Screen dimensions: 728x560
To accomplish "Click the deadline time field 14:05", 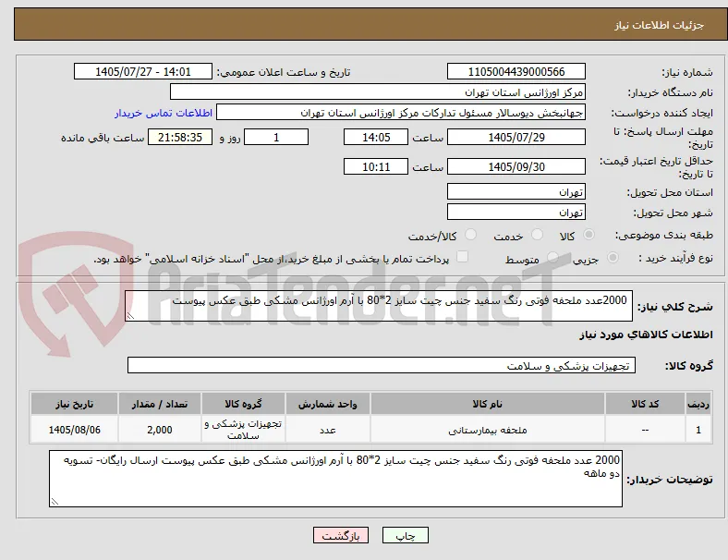I will pos(376,137).
